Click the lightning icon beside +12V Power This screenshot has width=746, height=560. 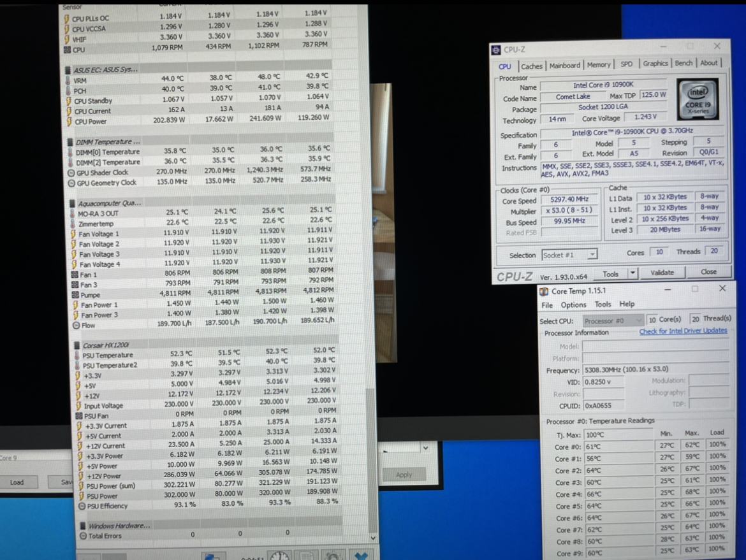80,475
